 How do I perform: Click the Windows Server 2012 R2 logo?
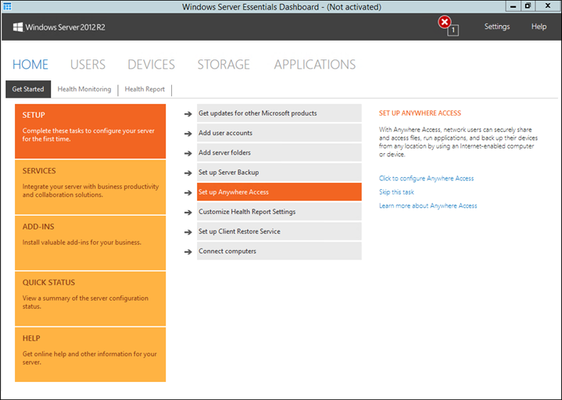(x=59, y=27)
